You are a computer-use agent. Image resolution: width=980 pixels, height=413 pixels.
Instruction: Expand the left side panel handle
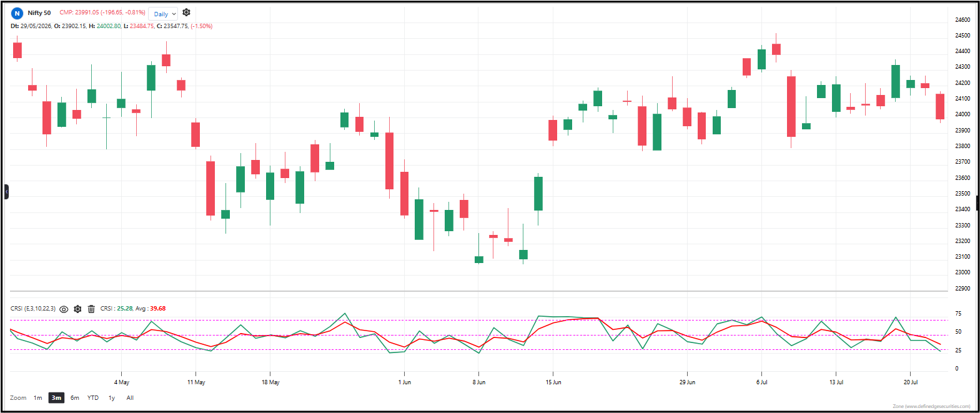click(x=6, y=192)
